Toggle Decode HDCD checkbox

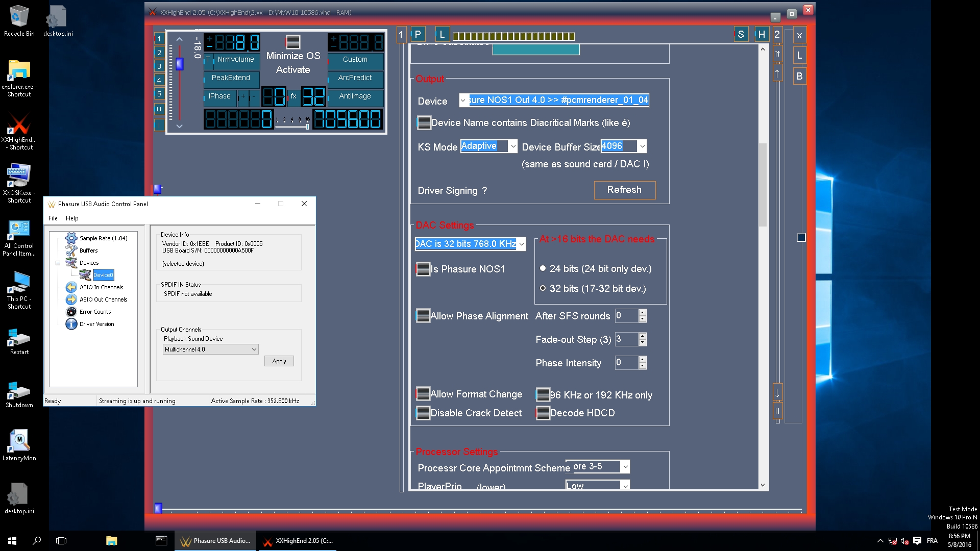pos(543,413)
